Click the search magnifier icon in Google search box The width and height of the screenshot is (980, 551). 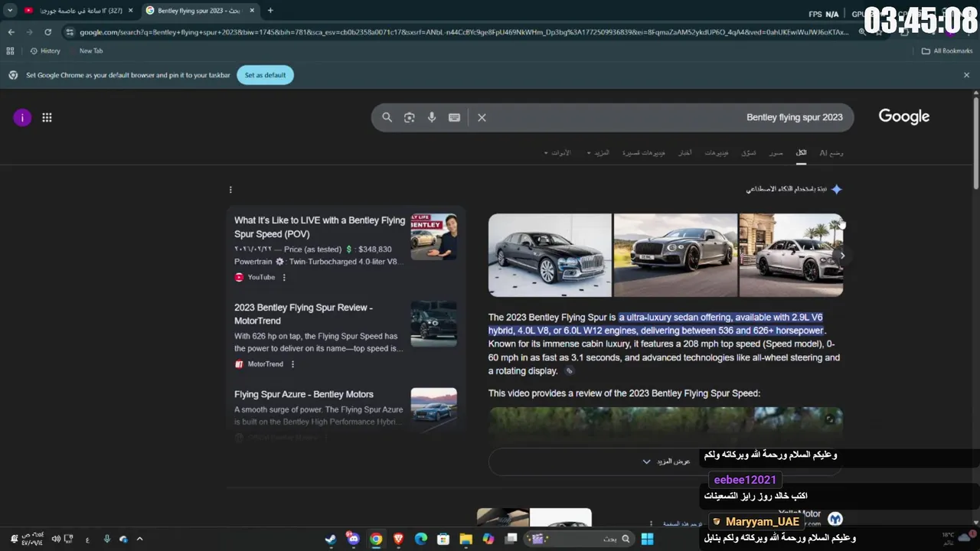pos(387,117)
